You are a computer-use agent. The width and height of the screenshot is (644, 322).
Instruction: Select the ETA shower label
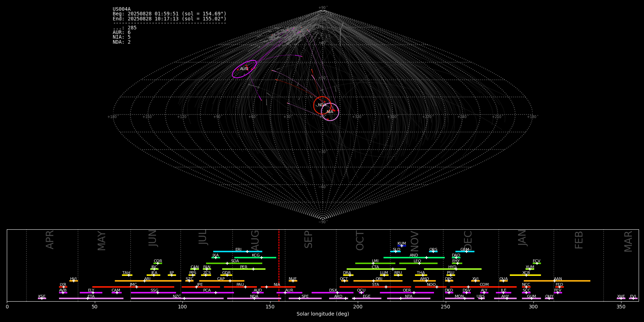91,297
